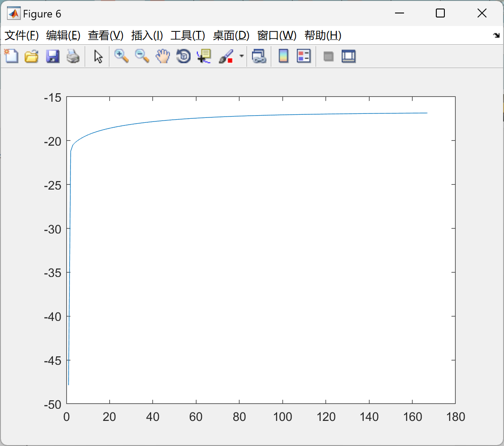Image resolution: width=504 pixels, height=446 pixels.
Task: Insert a legend using toolbar icon
Action: tap(304, 56)
